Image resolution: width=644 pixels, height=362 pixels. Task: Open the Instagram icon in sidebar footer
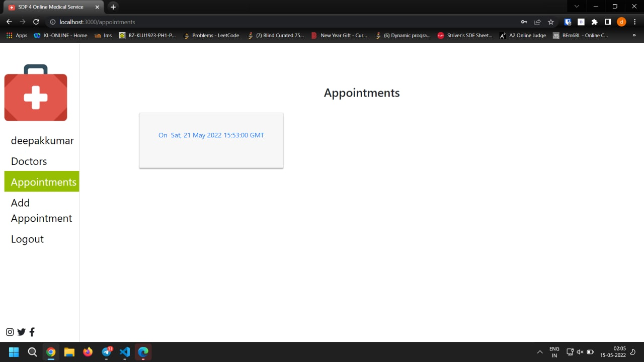tap(10, 332)
